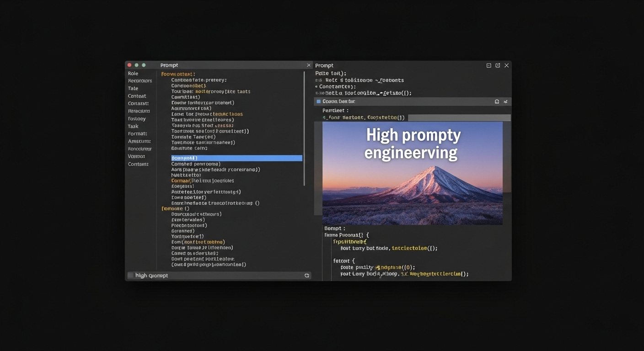
Task: Click the "Bompt :" label below the image
Action: (x=334, y=228)
